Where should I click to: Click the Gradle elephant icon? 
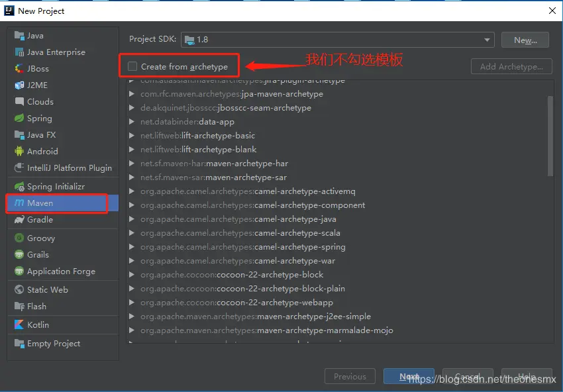pos(19,219)
